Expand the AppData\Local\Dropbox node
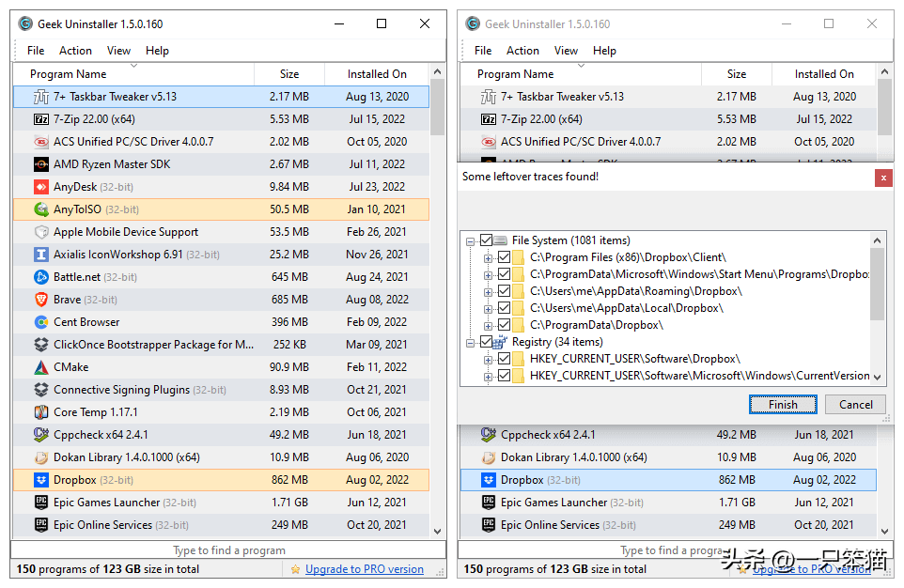This screenshot has width=904, height=588. 489,309
